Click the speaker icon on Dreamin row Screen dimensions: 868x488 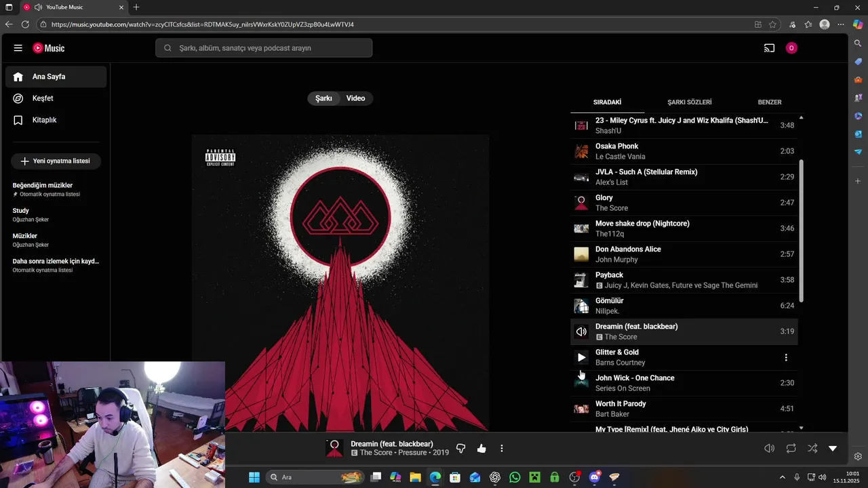click(x=581, y=331)
